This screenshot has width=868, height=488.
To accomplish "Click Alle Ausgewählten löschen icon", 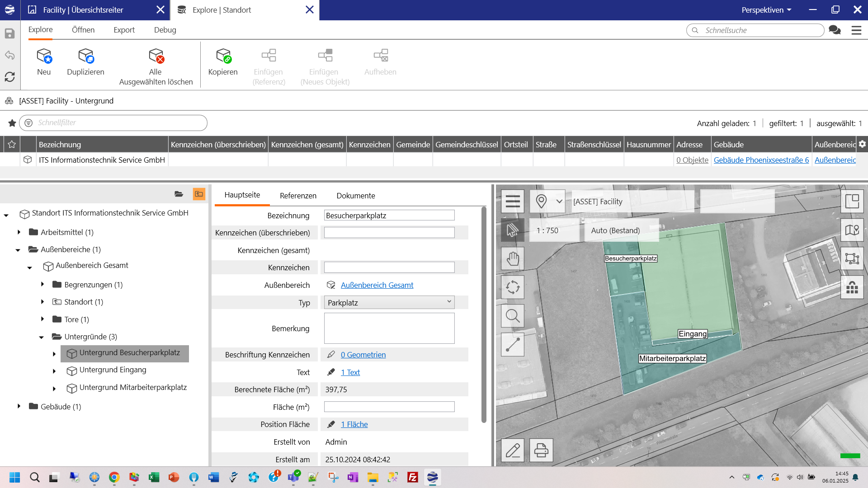I will pyautogui.click(x=156, y=56).
